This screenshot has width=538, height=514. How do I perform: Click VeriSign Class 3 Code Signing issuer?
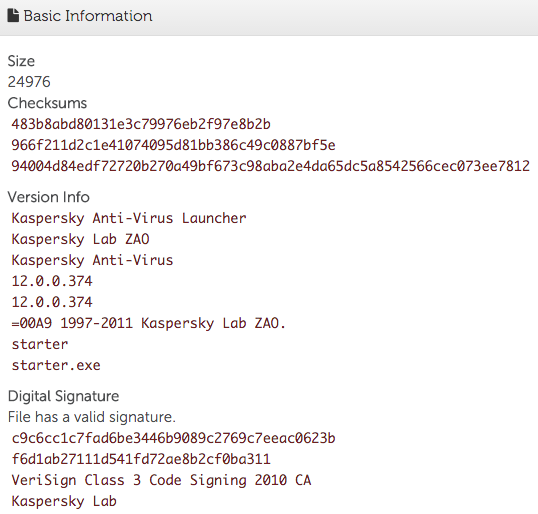point(162,480)
